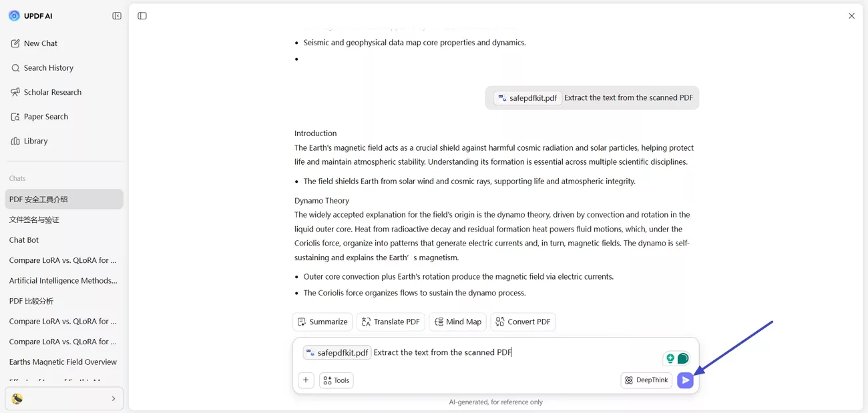Click the Summarize button
This screenshot has height=413, width=868.
click(322, 322)
